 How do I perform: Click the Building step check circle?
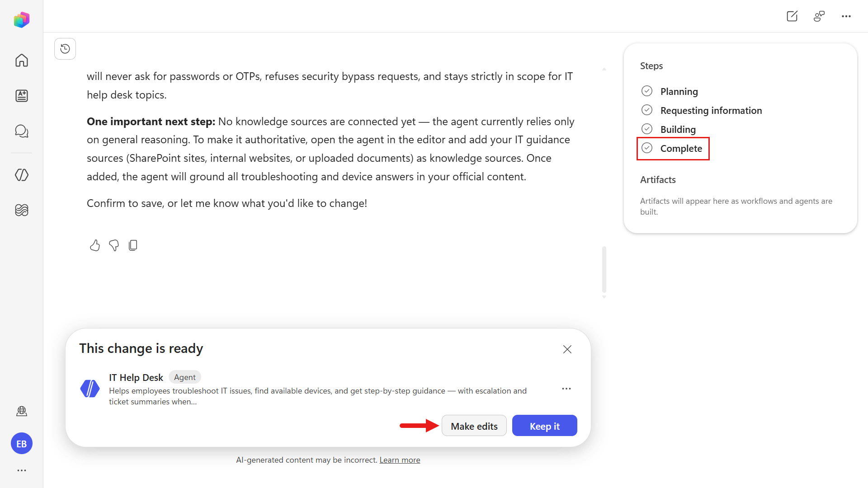pos(647,129)
